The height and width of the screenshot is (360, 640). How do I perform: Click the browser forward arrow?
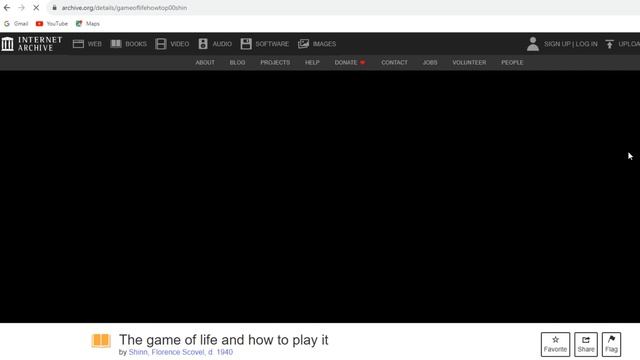tap(21, 8)
